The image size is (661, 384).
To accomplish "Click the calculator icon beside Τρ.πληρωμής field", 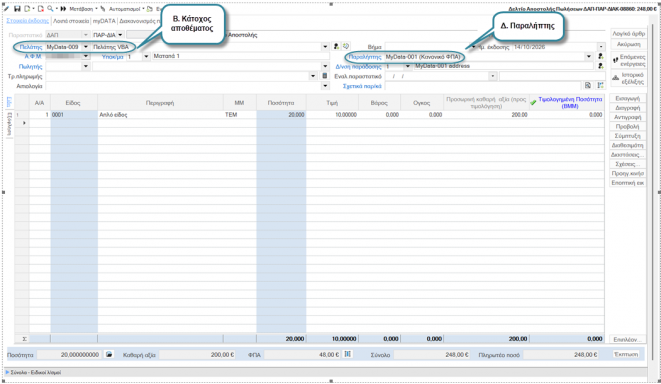I will [x=325, y=76].
